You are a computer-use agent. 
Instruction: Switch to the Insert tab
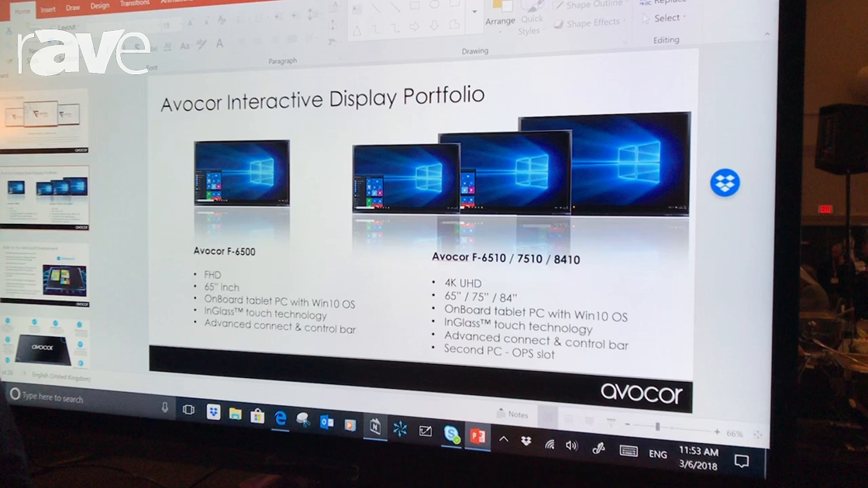[48, 9]
